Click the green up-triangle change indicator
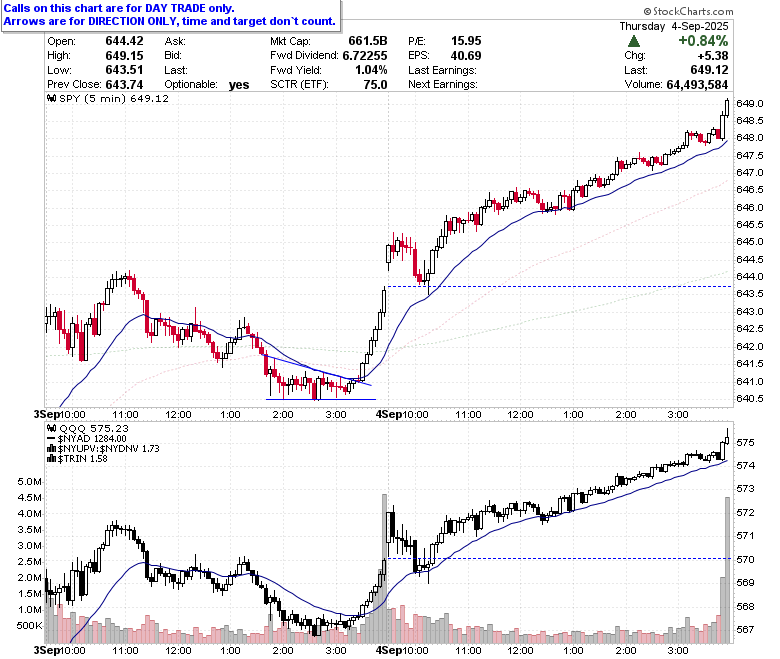This screenshot has width=780, height=659. (633, 41)
